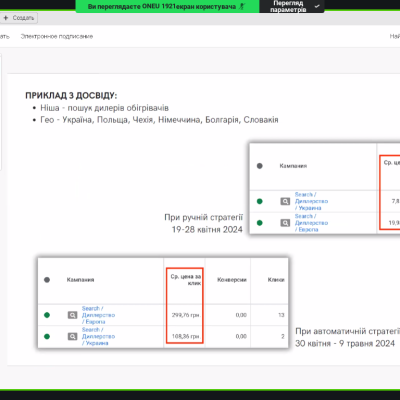Click the Конверсии column header
This screenshot has width=400, height=400.
(232, 280)
